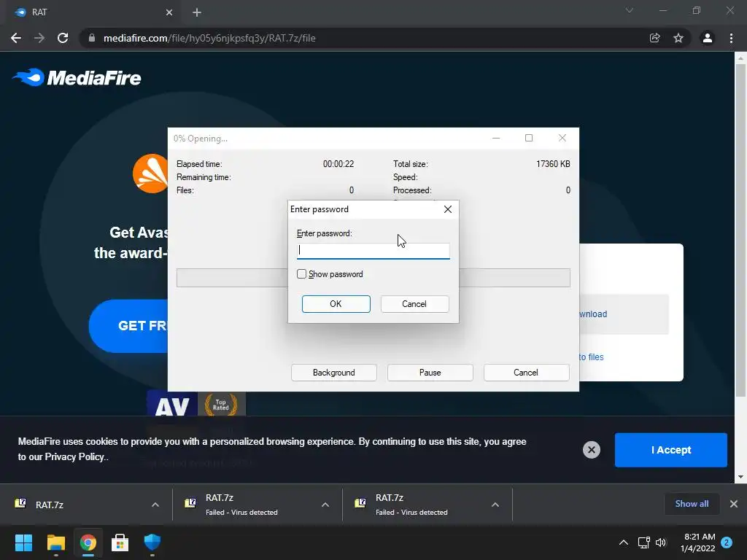Click the password input field
Viewport: 747px width, 560px height.
coord(373,251)
